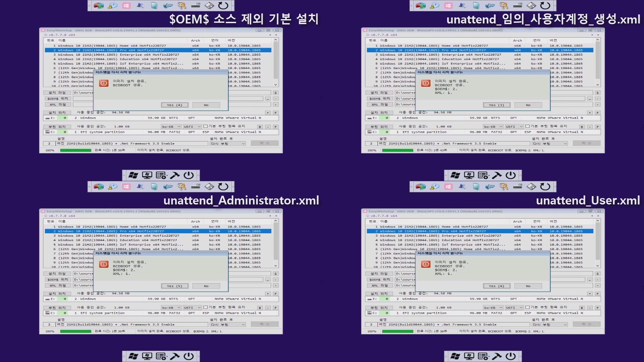Click the black Windows flag icon below the unattend_Administrator window

[x=133, y=356]
